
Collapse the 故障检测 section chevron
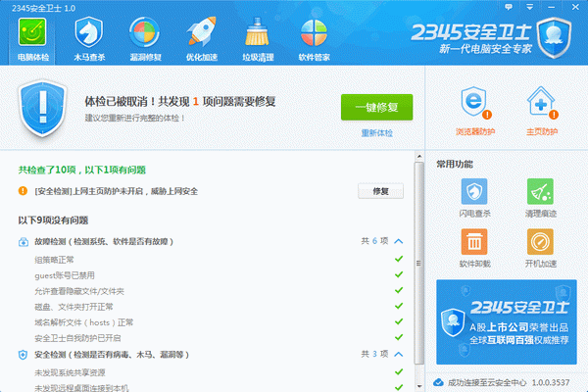pos(399,240)
